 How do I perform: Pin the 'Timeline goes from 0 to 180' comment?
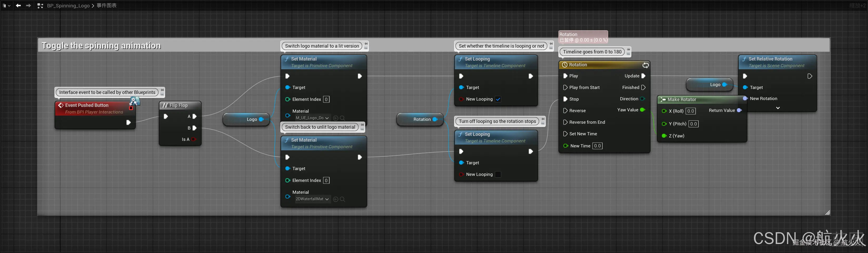tap(628, 49)
